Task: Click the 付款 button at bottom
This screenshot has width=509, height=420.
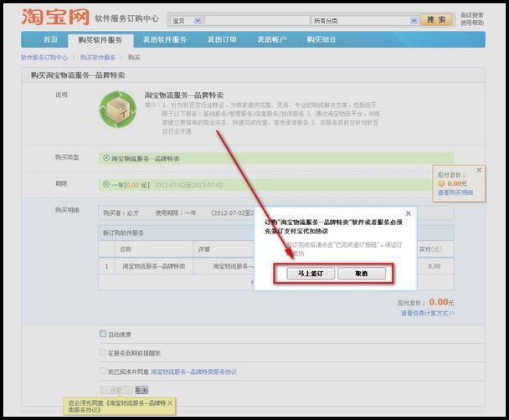Action: point(116,390)
